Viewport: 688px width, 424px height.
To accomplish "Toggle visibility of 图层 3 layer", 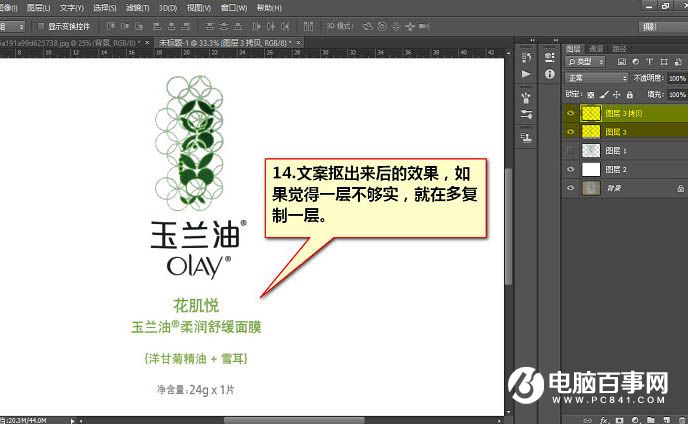I will coord(570,132).
